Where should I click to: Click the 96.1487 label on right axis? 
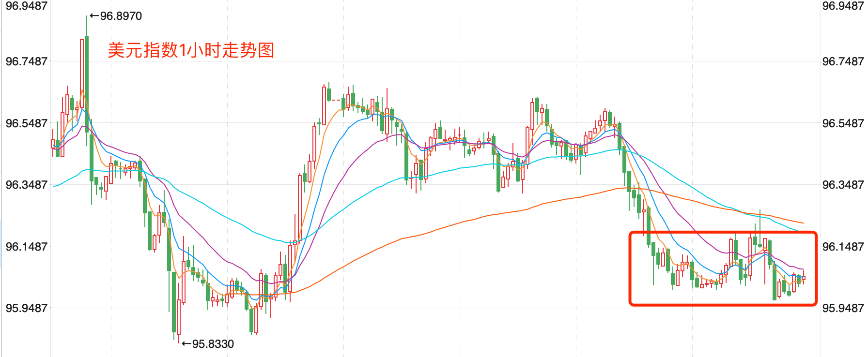[843, 247]
